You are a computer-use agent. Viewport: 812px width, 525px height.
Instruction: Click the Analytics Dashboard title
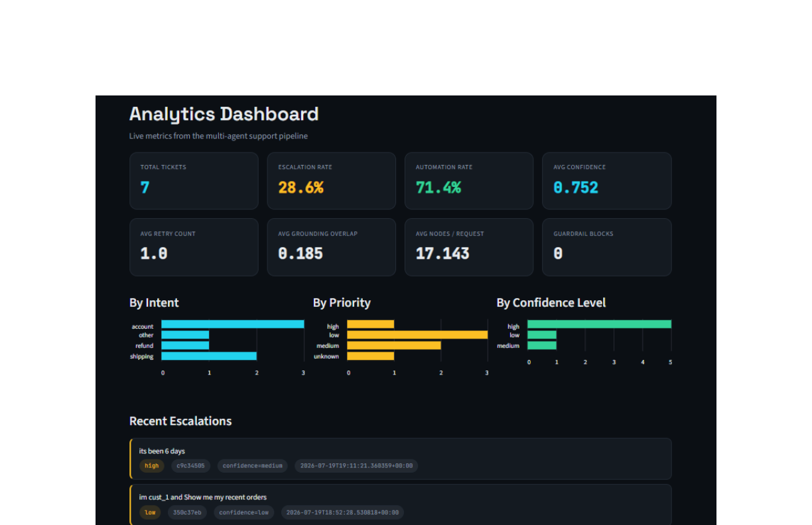224,114
